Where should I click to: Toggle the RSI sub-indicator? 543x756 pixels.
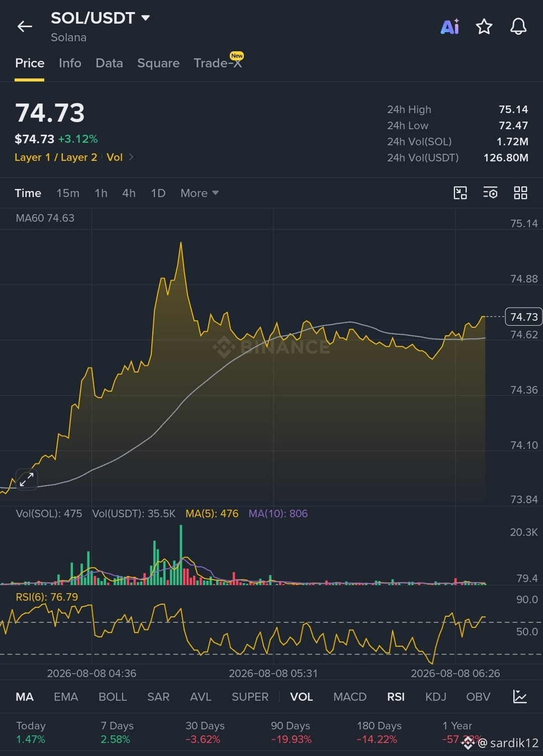(x=396, y=697)
